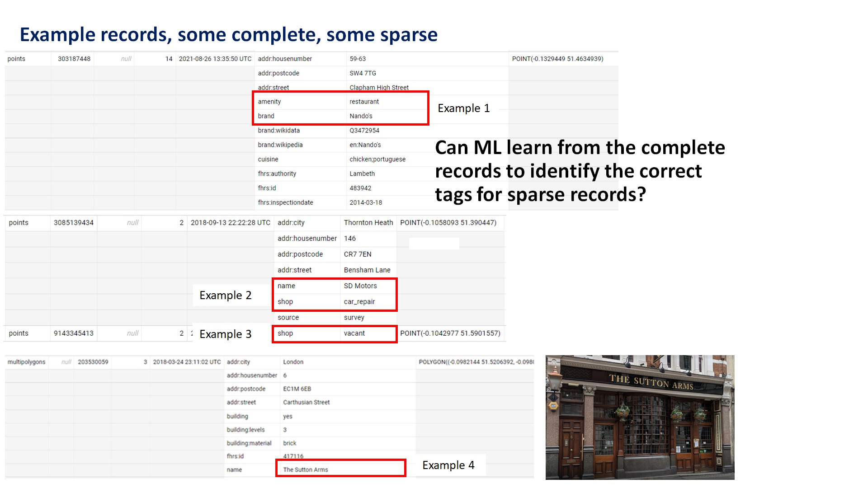
Task: Click record ID 303187448
Action: coord(74,59)
